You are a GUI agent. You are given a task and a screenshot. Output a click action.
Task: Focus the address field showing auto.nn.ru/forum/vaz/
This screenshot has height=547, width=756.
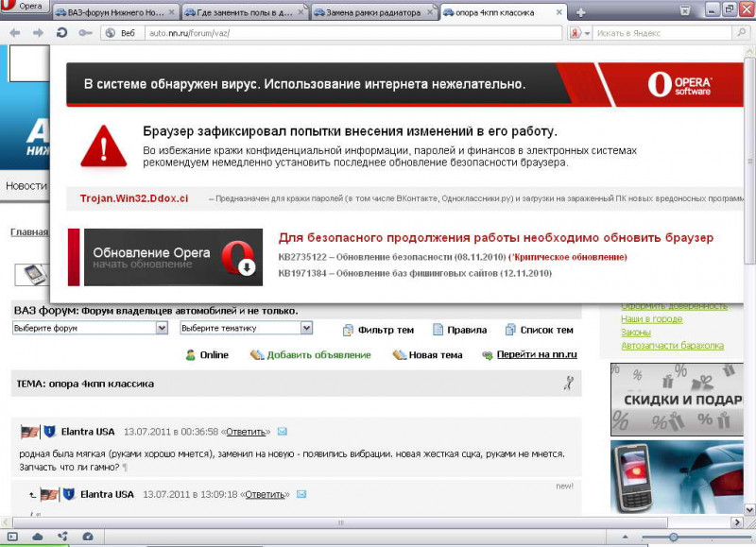[352, 33]
